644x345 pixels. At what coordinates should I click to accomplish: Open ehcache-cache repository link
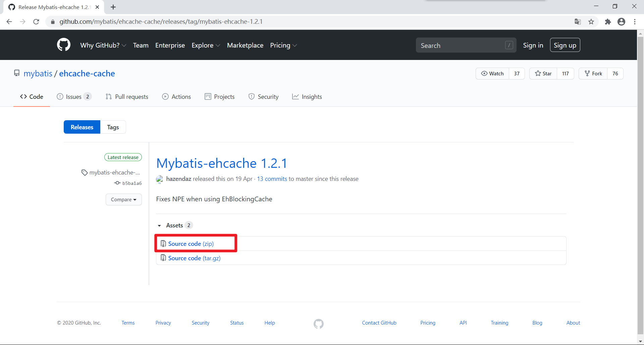click(87, 73)
